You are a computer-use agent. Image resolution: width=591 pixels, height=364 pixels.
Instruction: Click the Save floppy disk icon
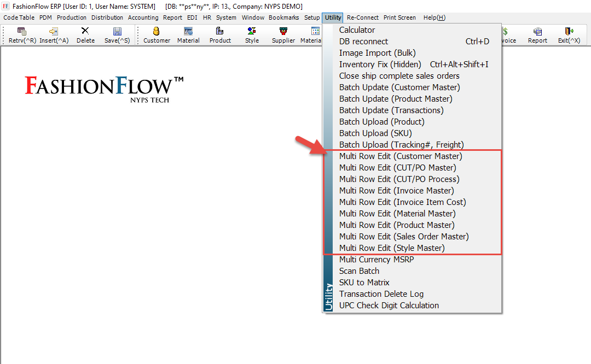117,32
